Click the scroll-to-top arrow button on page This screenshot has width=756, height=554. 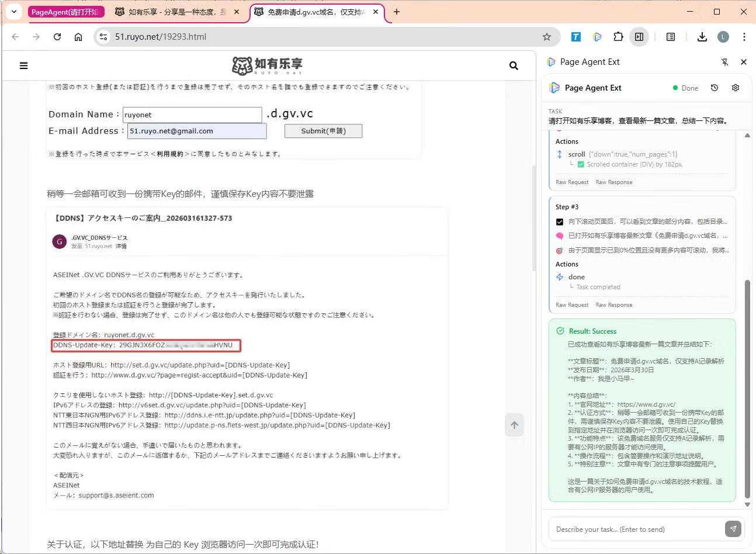[x=514, y=425]
